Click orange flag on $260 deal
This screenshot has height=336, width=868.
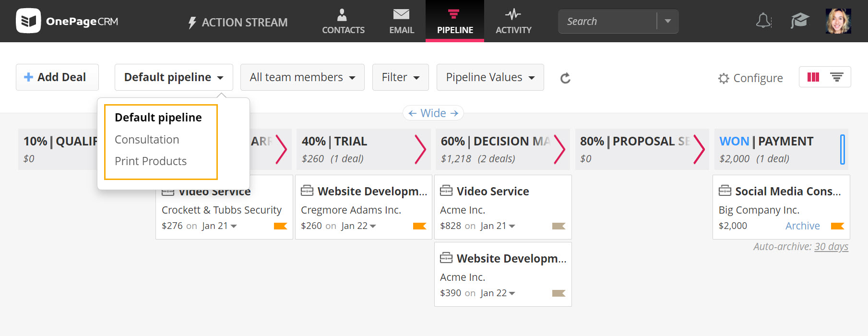tap(419, 226)
